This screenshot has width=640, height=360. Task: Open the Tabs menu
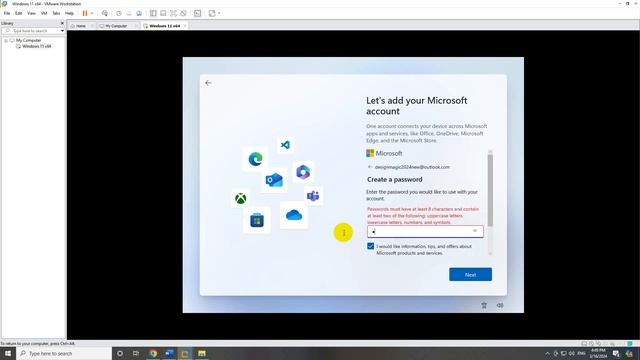[x=56, y=13]
